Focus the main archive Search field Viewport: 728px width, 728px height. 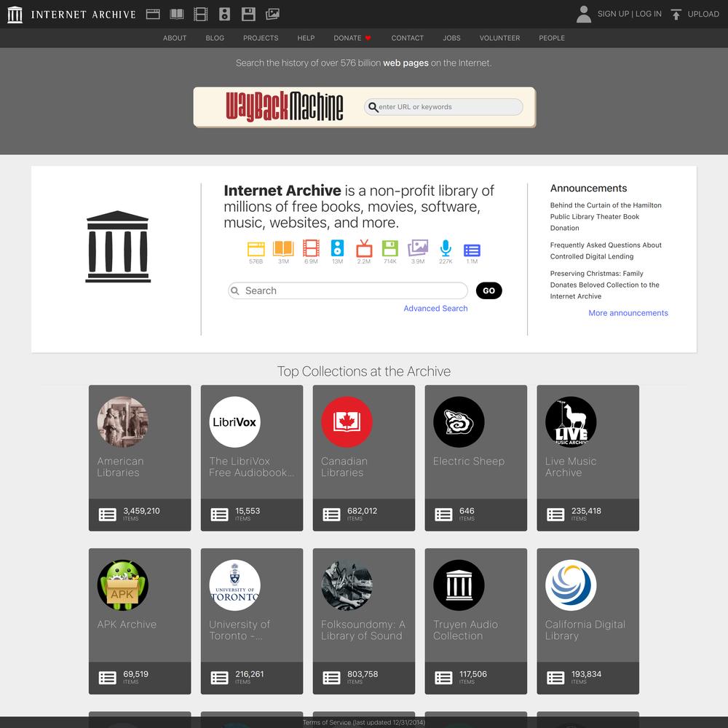[x=348, y=290]
